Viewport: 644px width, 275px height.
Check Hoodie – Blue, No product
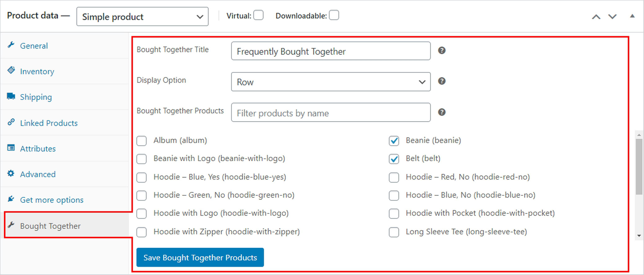click(394, 195)
